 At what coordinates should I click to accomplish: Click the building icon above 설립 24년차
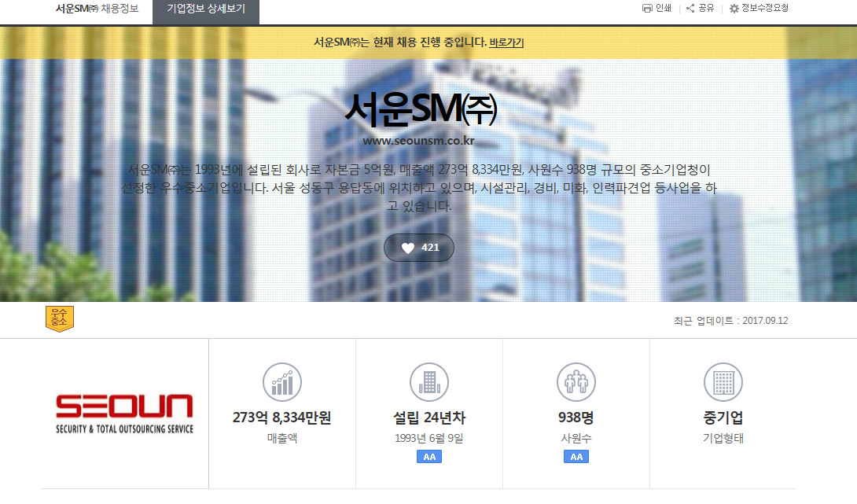(429, 382)
